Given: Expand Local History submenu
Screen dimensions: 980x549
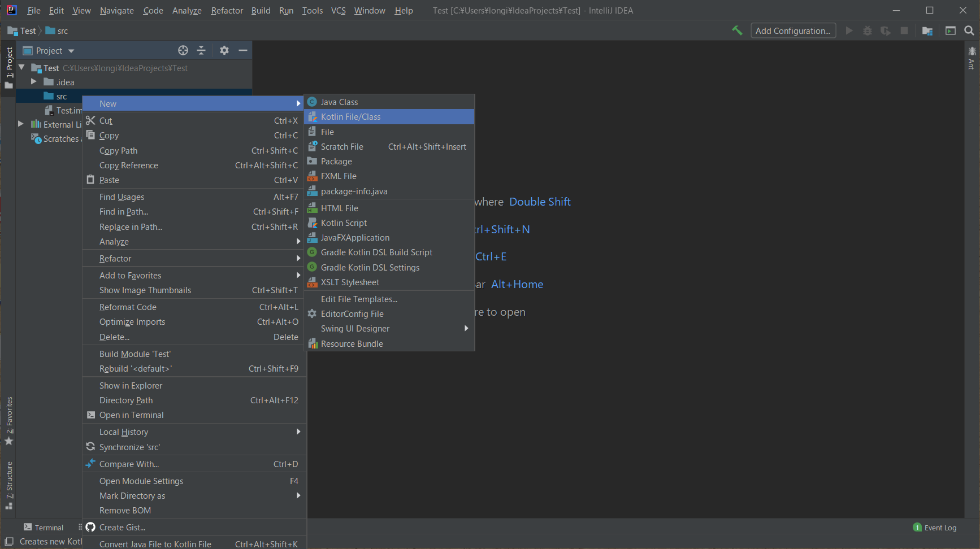Looking at the screenshot, I should pos(194,432).
